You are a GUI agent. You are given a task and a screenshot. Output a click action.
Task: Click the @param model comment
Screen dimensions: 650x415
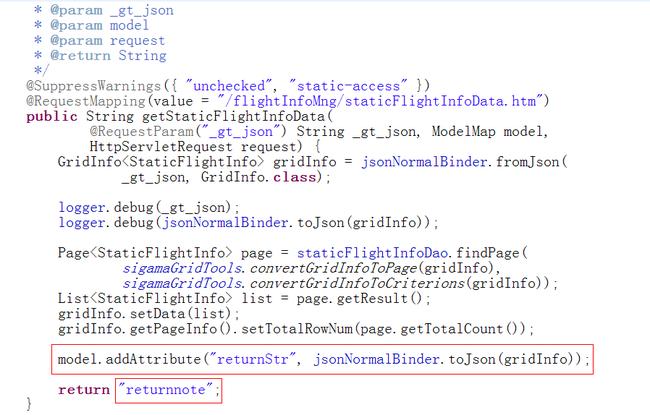[99, 25]
